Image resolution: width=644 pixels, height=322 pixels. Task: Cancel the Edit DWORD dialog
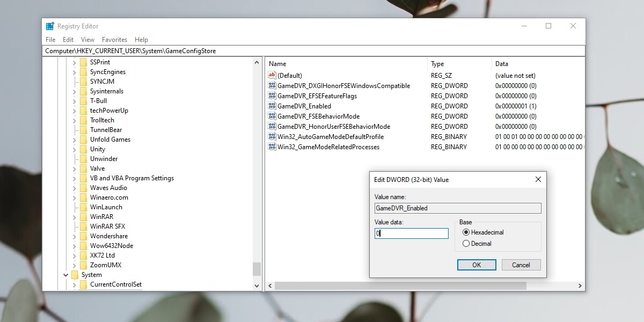(521, 265)
